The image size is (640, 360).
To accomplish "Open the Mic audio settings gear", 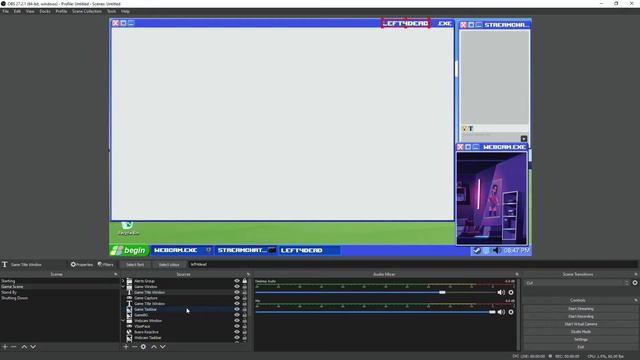I will tap(511, 312).
